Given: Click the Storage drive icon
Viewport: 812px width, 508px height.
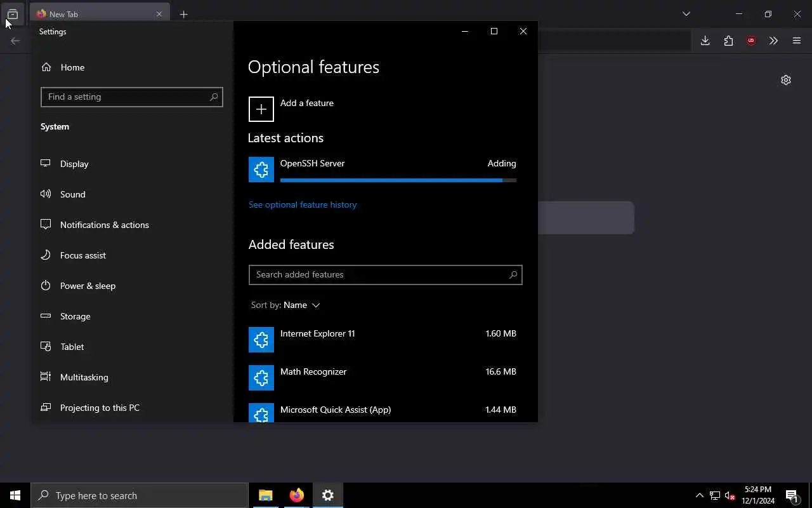Looking at the screenshot, I should coord(46,316).
